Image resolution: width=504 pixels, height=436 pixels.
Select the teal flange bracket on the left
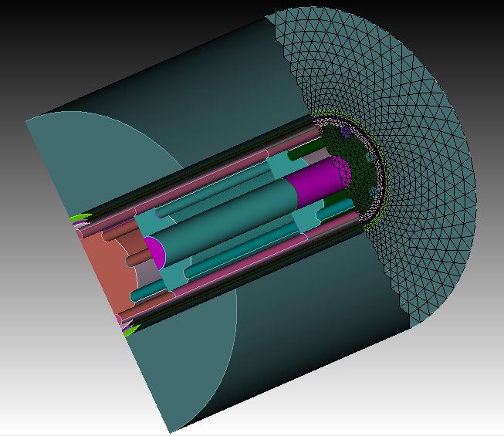point(147,225)
